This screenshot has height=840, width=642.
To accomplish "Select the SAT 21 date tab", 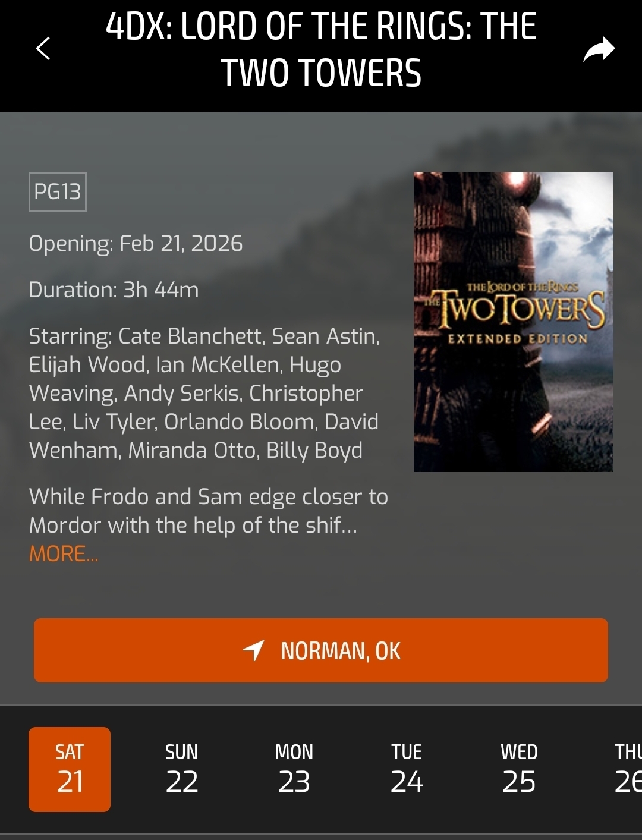I will pos(70,769).
